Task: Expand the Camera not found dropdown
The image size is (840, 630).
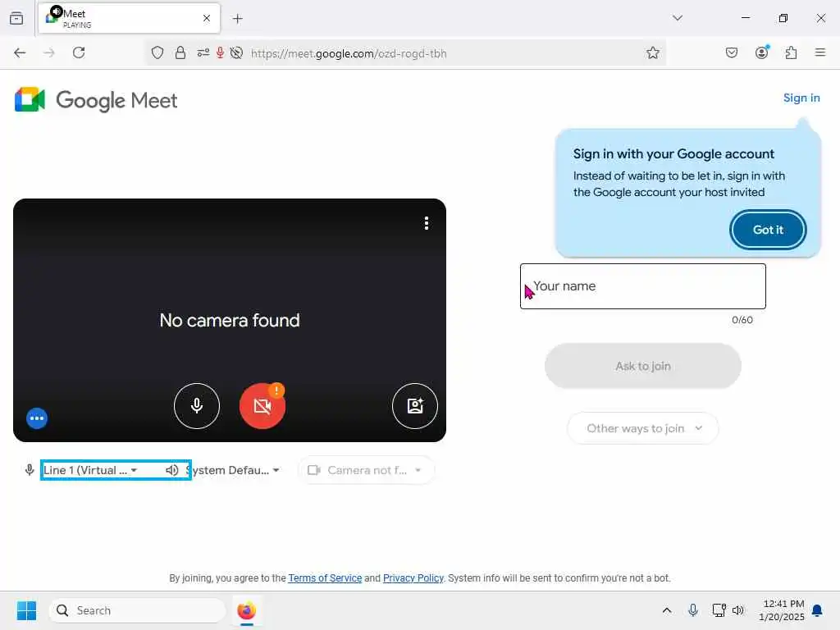Action: coord(366,470)
